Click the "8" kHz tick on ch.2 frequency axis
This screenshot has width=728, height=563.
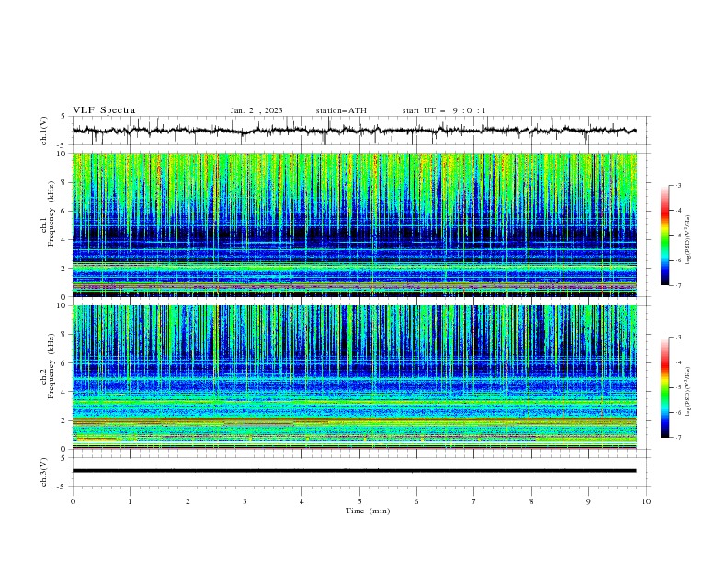click(64, 335)
